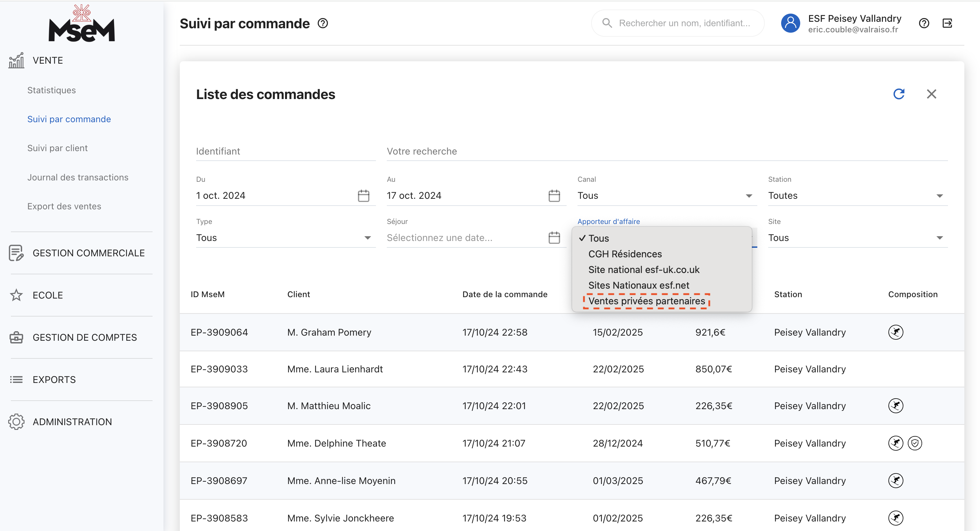Screen dimensions: 980x531
Task: Click the skier icon on EP-3909064 row
Action: click(896, 332)
